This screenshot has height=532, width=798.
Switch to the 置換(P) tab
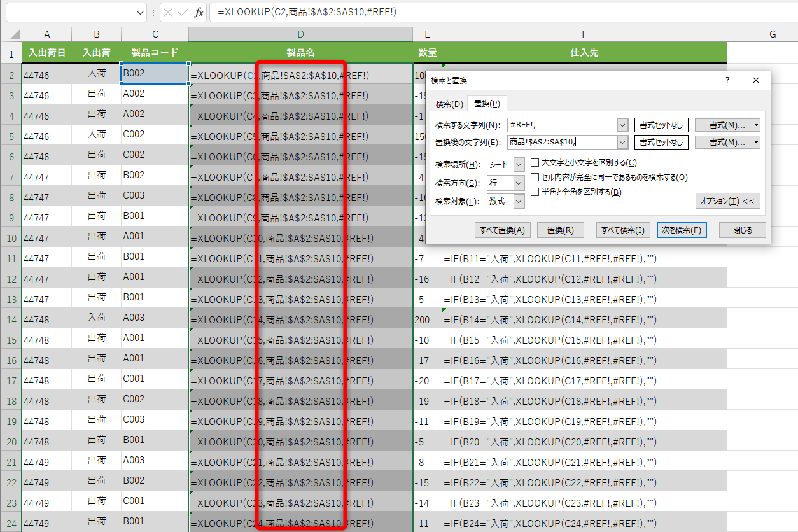click(487, 104)
